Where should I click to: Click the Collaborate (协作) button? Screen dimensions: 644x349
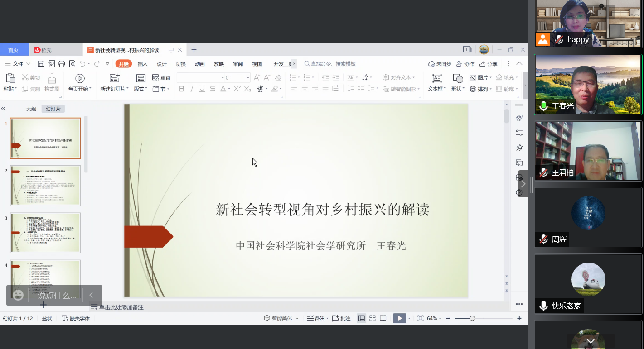465,64
